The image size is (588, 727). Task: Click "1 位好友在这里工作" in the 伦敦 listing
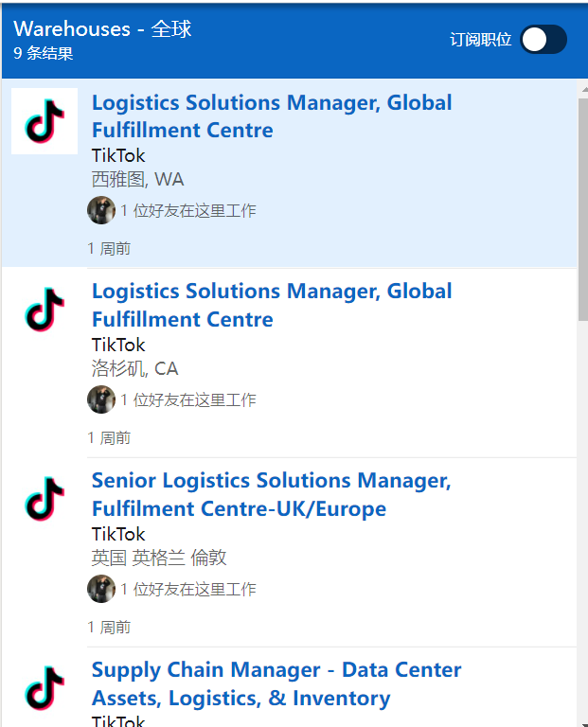click(187, 589)
